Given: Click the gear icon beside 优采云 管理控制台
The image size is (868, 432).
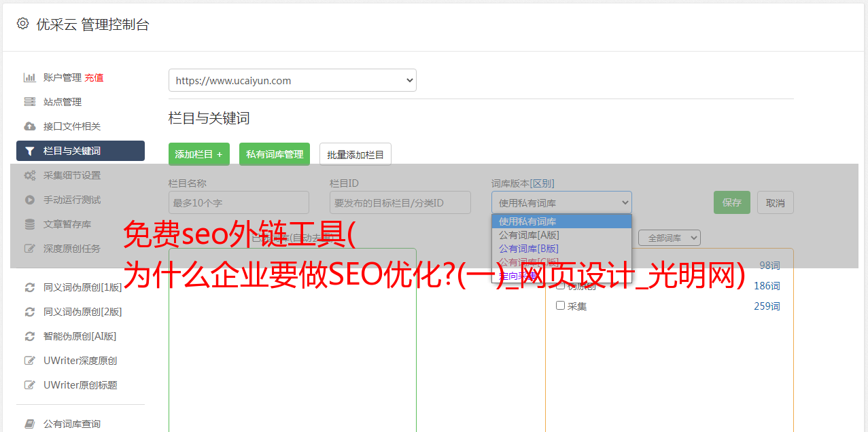Looking at the screenshot, I should (x=22, y=24).
